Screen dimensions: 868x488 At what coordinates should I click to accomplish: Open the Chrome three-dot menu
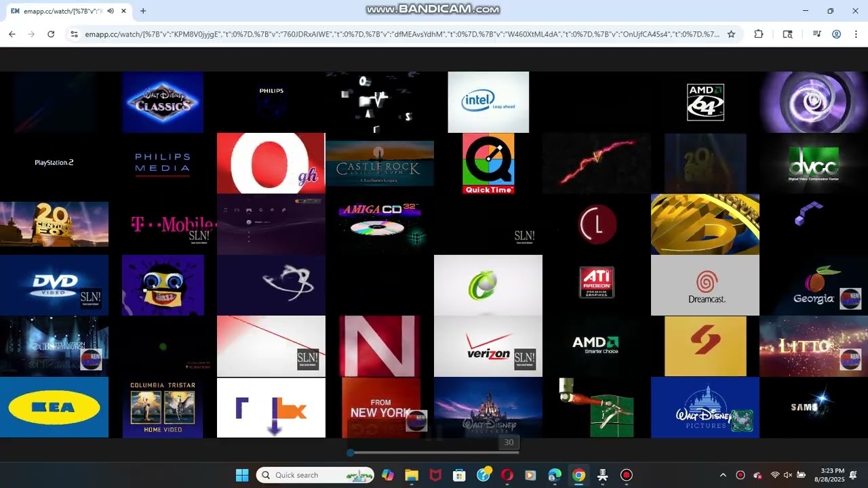coord(854,34)
